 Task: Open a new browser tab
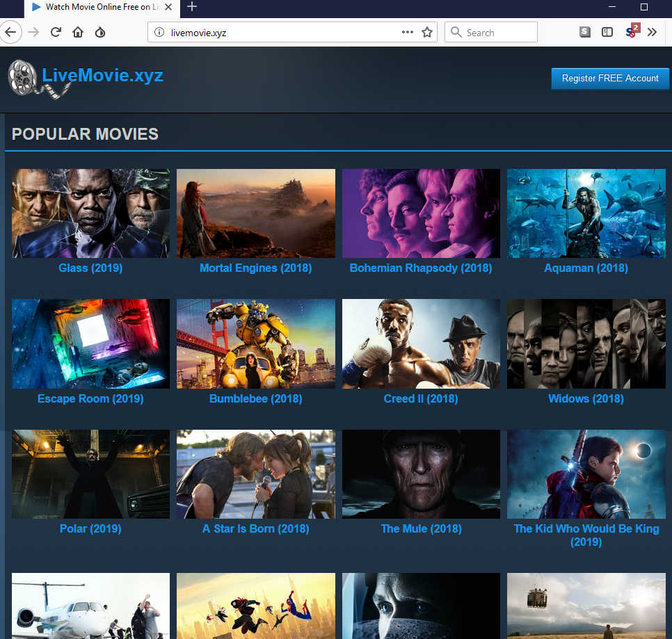click(x=192, y=6)
